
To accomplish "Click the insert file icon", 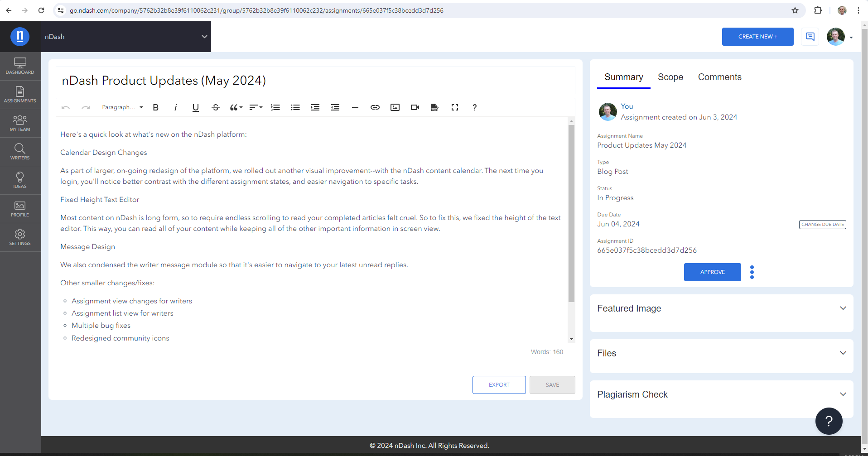I will click(x=435, y=107).
